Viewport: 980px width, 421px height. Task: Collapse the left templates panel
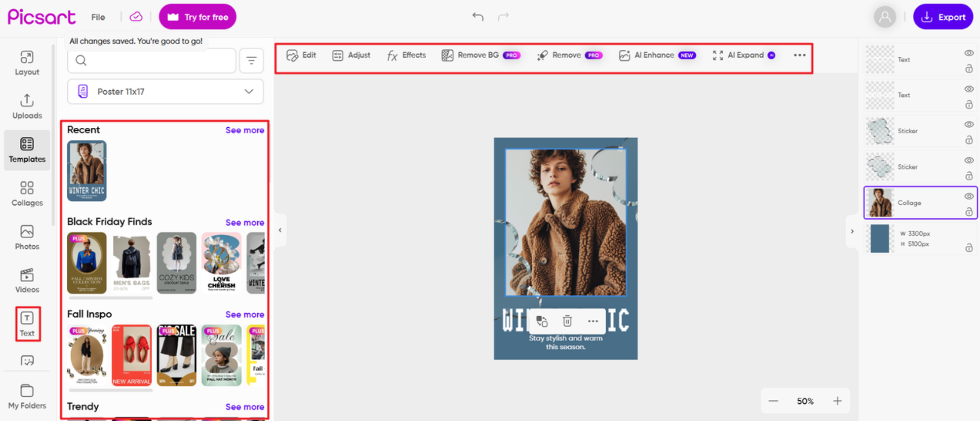tap(280, 230)
